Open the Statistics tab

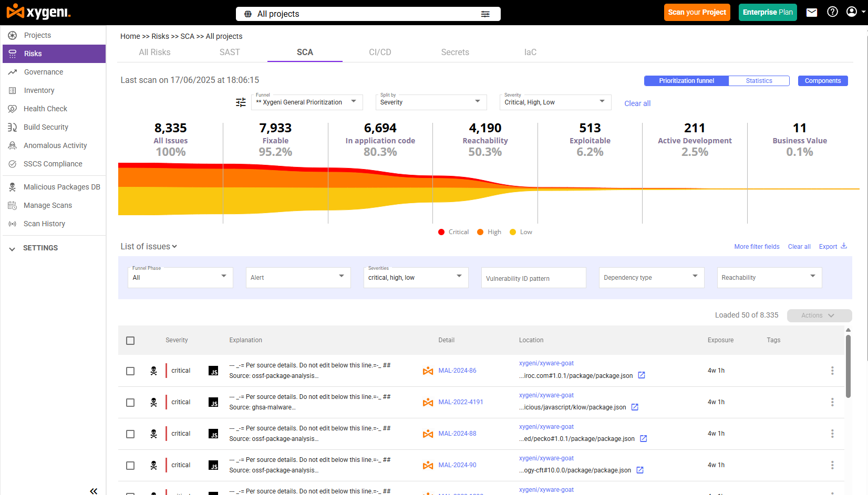tap(759, 80)
